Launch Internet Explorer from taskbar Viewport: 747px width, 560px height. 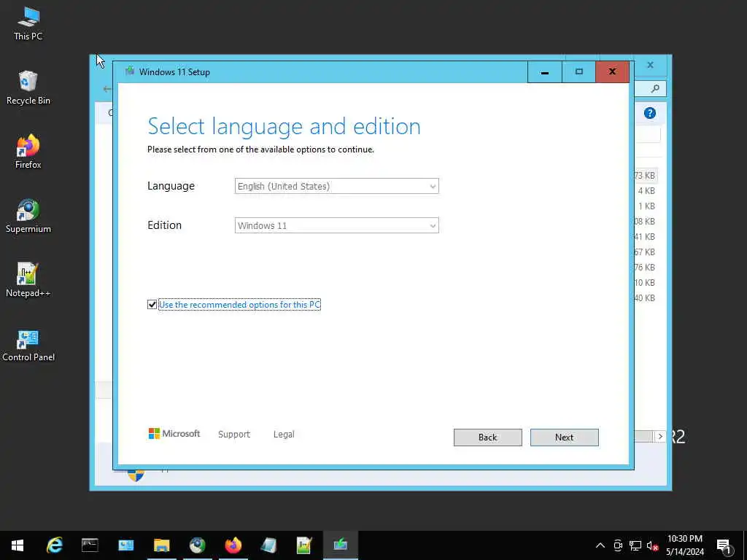54,545
